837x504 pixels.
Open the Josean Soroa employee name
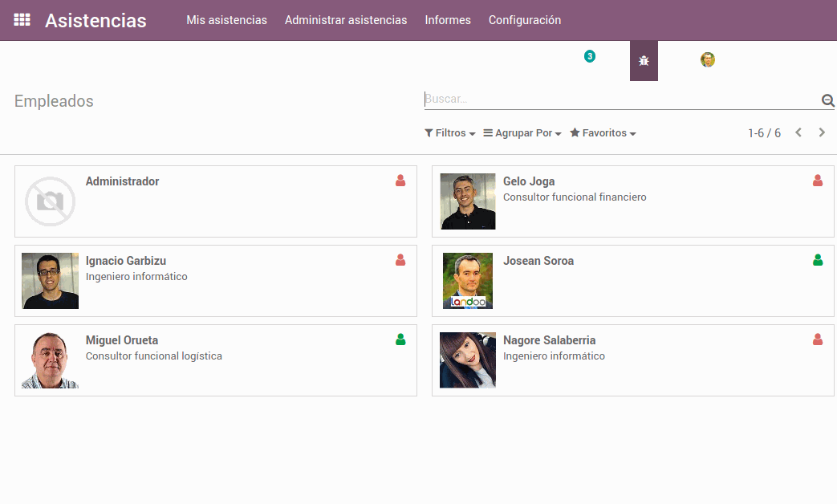coord(538,261)
